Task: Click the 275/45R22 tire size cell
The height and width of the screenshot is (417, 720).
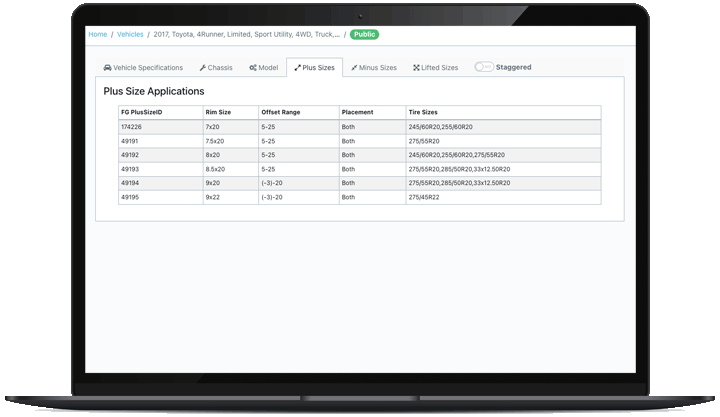Action: coord(424,197)
